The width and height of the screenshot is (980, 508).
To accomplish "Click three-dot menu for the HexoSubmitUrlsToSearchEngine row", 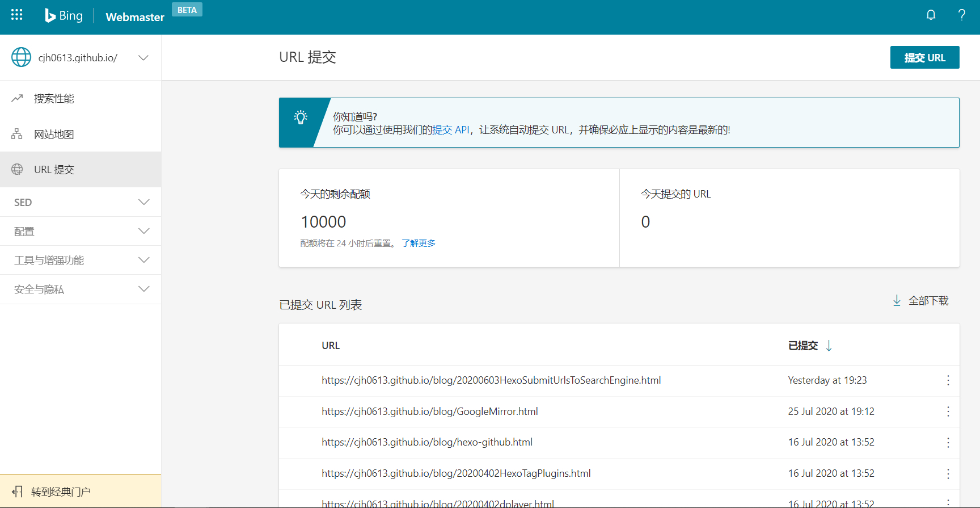I will coord(948,380).
